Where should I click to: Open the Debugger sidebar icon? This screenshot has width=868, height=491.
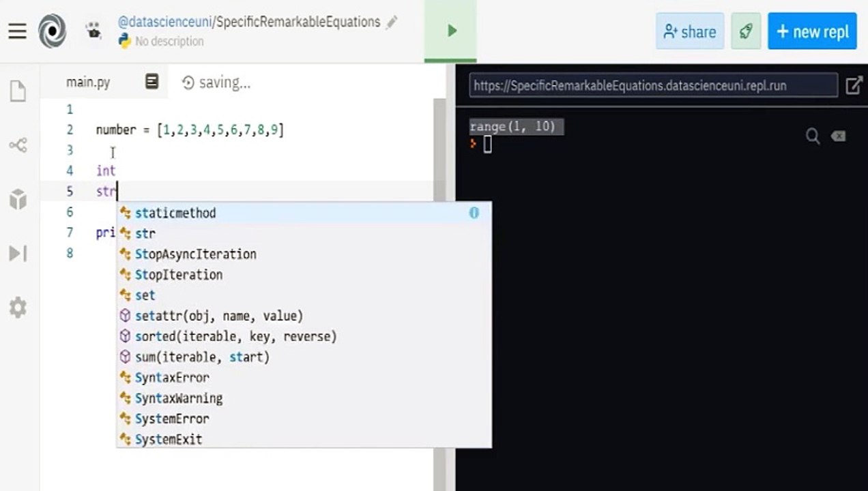point(18,254)
